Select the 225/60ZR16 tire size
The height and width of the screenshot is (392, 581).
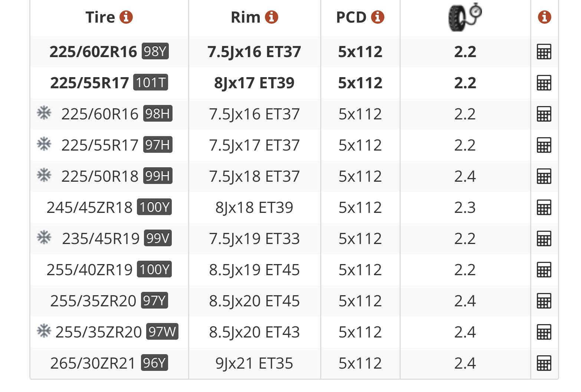click(93, 52)
